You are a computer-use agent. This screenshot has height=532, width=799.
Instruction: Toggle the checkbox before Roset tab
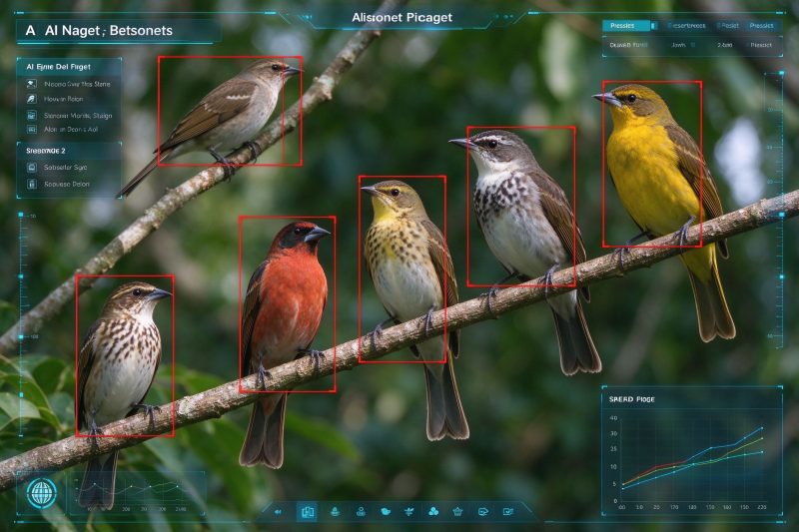(718, 26)
